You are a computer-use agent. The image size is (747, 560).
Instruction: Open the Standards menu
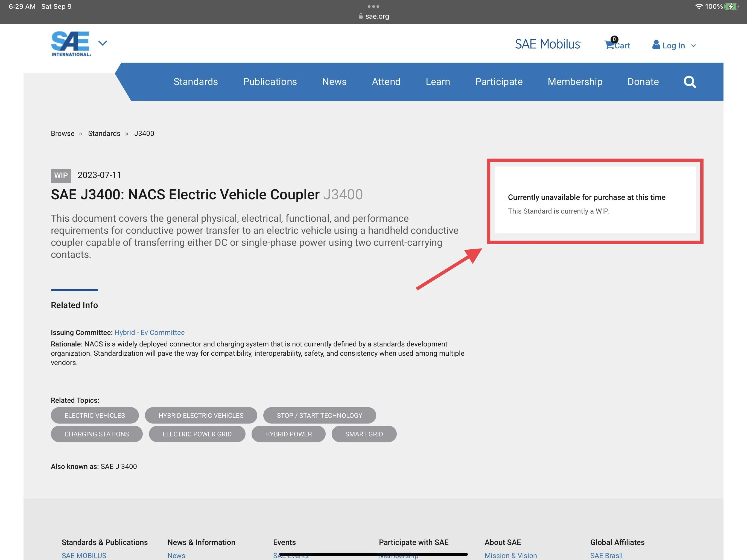tap(195, 82)
